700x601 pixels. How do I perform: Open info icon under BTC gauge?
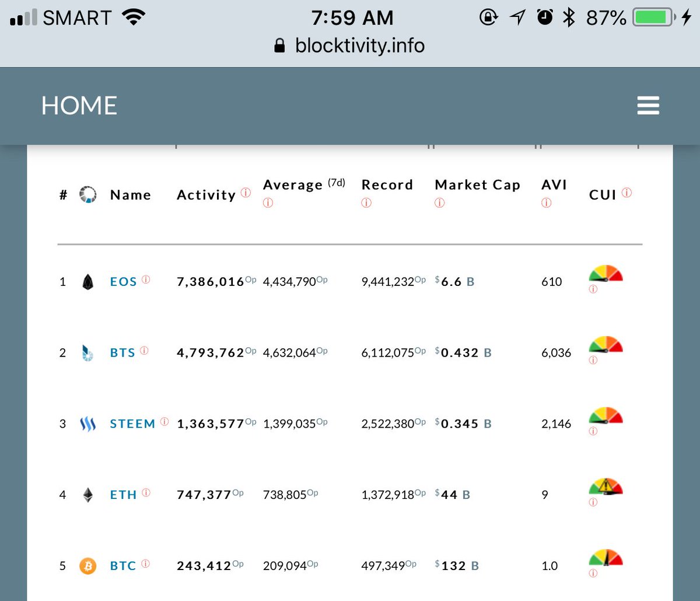pyautogui.click(x=593, y=574)
